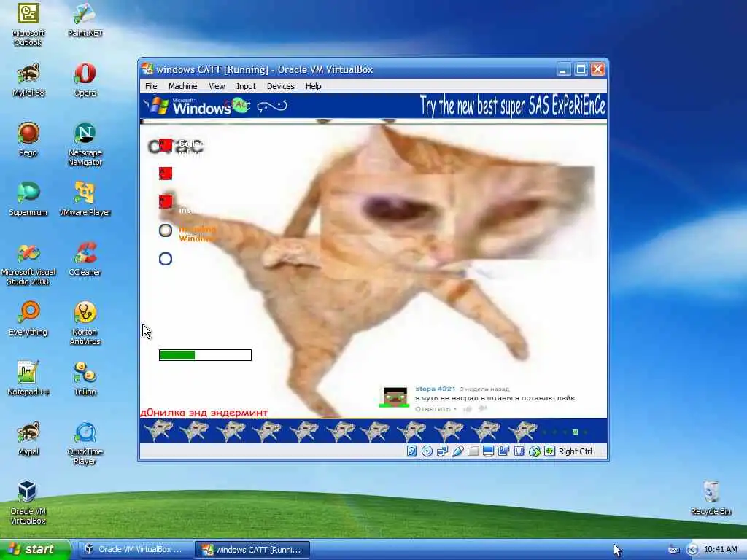Select the Trillian desktop icon

point(85,378)
